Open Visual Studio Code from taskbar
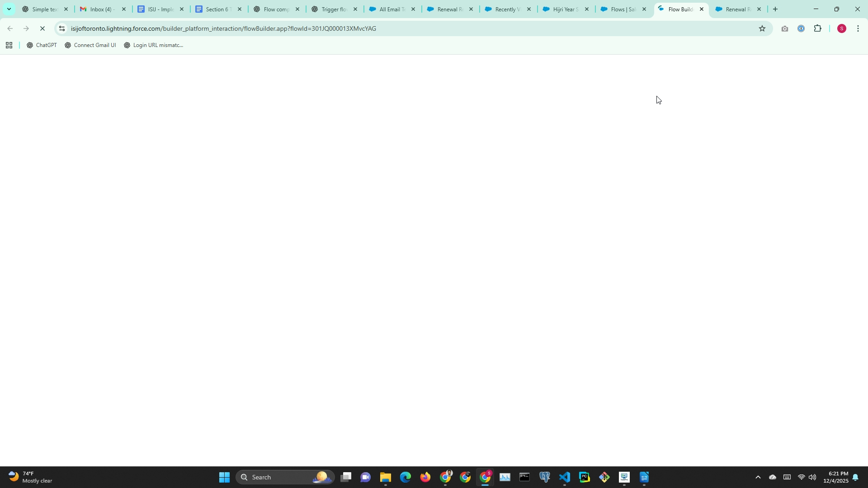Image resolution: width=868 pixels, height=488 pixels. click(x=564, y=477)
